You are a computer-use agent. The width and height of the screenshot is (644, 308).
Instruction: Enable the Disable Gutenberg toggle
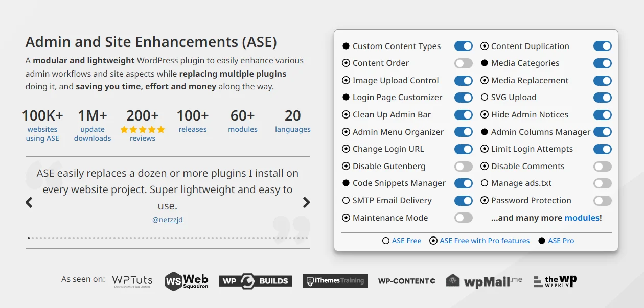[464, 167]
